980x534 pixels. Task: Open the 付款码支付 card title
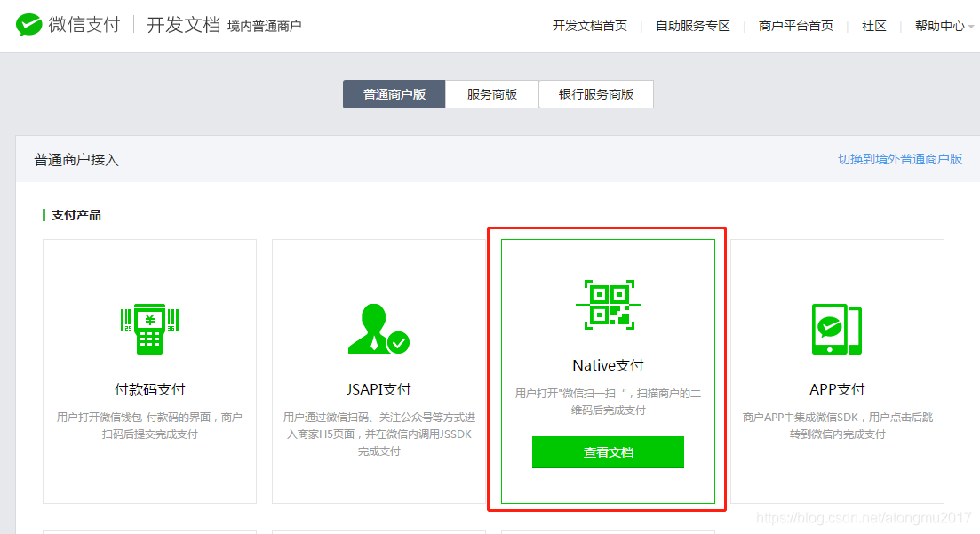click(x=149, y=389)
